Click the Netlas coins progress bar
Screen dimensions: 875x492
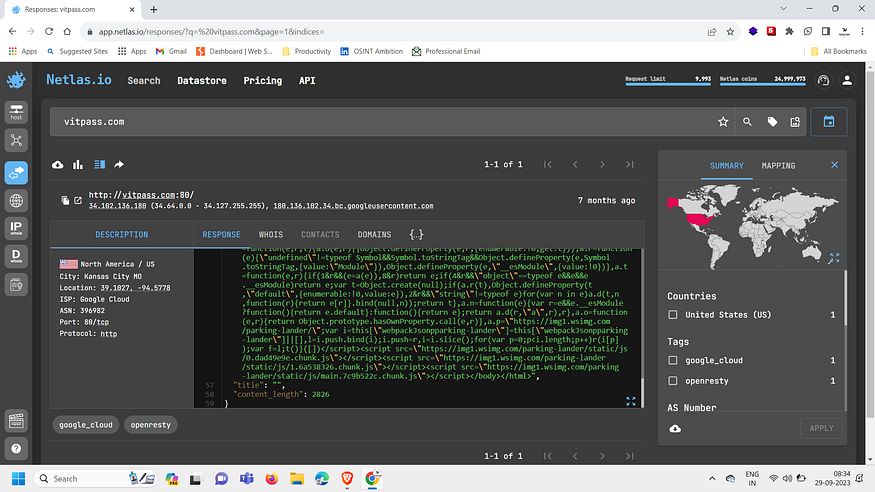(x=762, y=84)
